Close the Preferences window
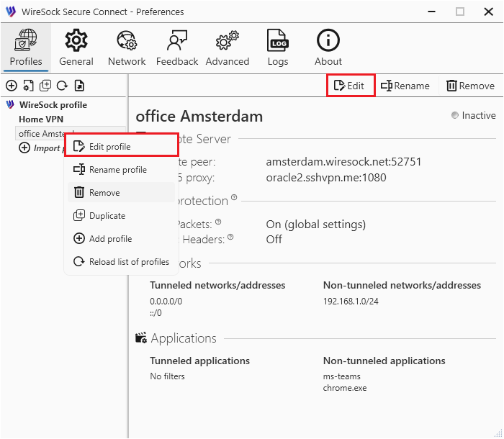 click(489, 12)
